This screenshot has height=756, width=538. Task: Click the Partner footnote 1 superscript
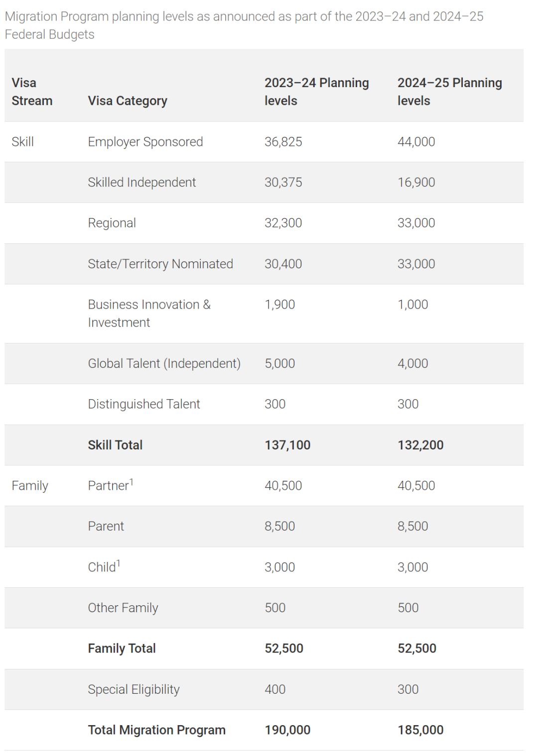click(132, 482)
